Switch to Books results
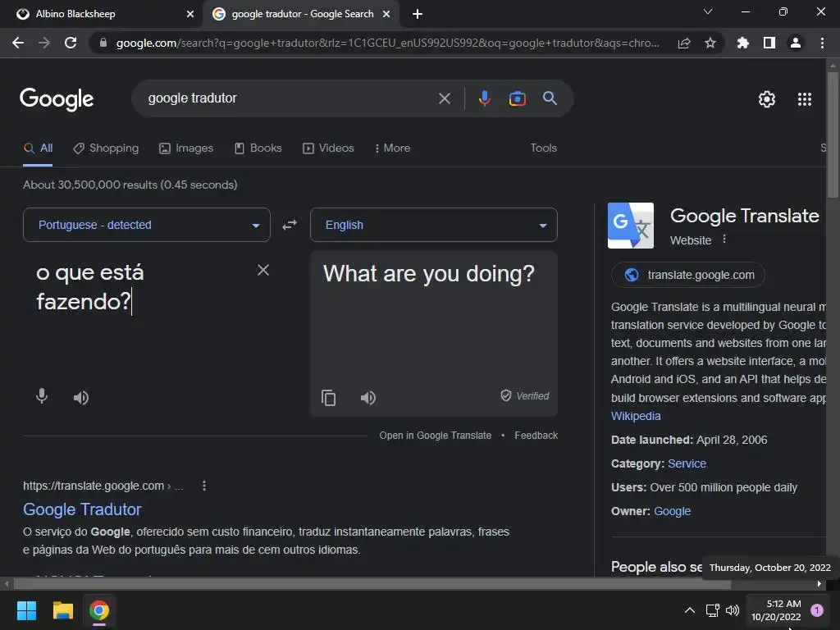Viewport: 840px width, 630px height. [258, 148]
